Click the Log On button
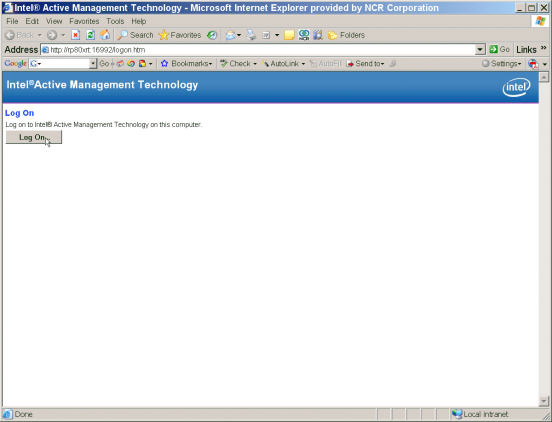 pyautogui.click(x=33, y=137)
